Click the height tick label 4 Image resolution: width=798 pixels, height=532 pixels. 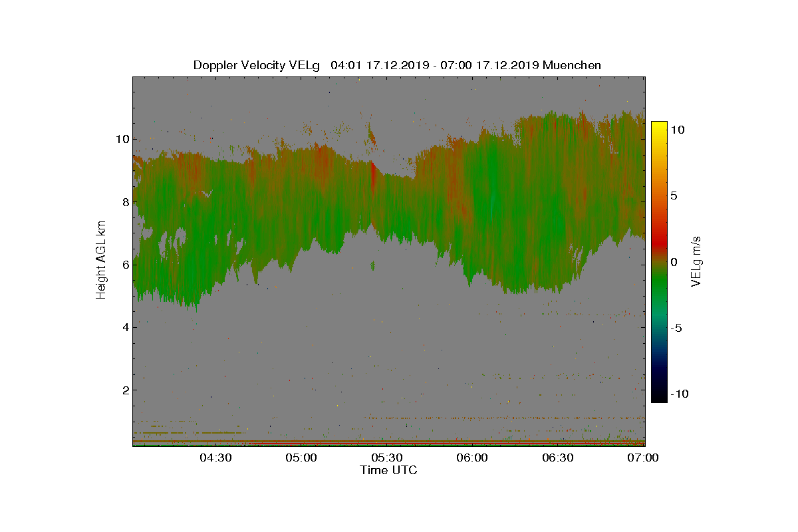pyautogui.click(x=124, y=327)
